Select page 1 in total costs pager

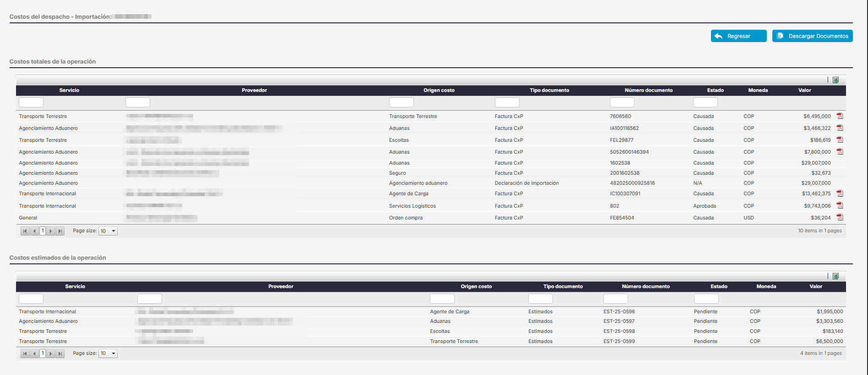[43, 231]
